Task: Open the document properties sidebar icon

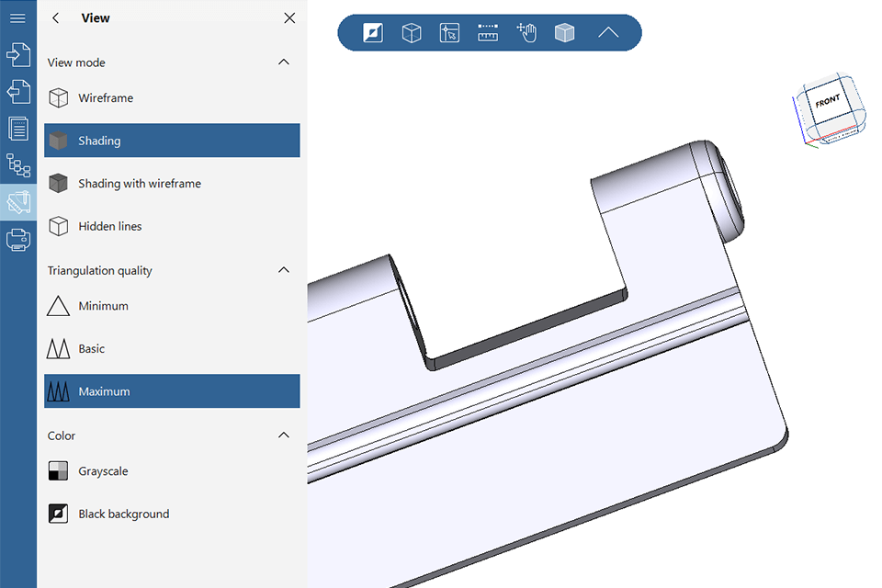Action: coord(18,129)
